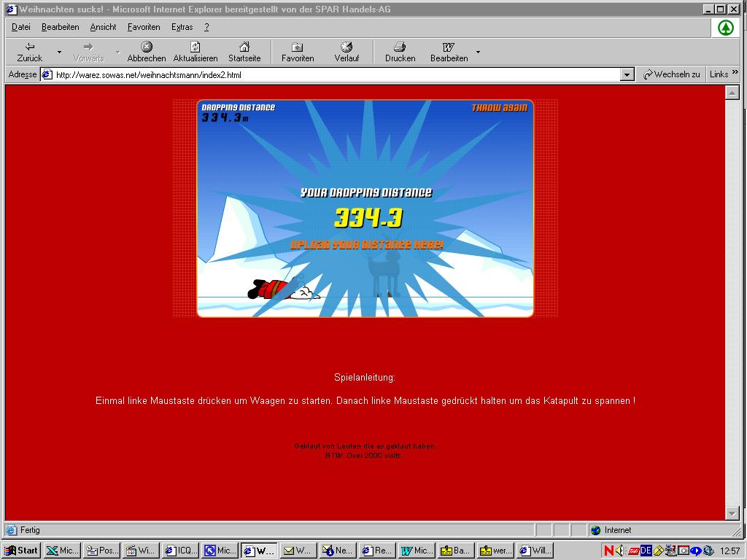Screen dimensions: 747x560
Task: Print the page with Drucken
Action: pyautogui.click(x=400, y=52)
